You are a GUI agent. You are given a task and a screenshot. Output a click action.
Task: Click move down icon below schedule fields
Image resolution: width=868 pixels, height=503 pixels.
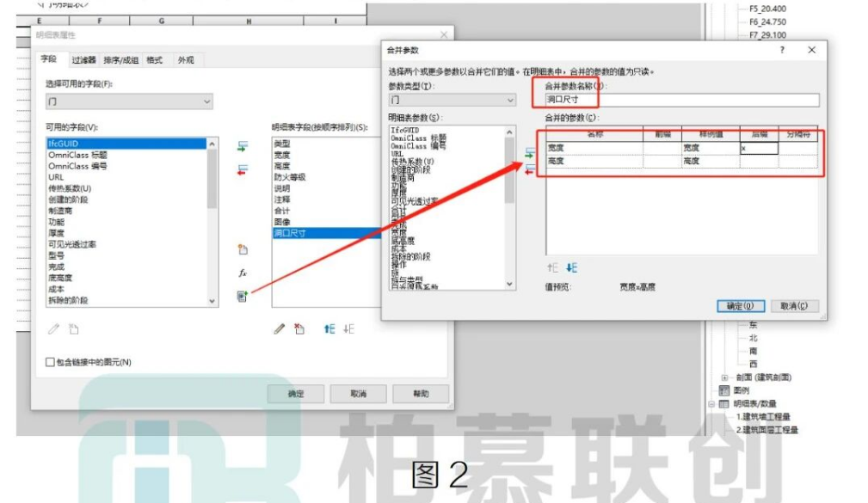(x=348, y=329)
